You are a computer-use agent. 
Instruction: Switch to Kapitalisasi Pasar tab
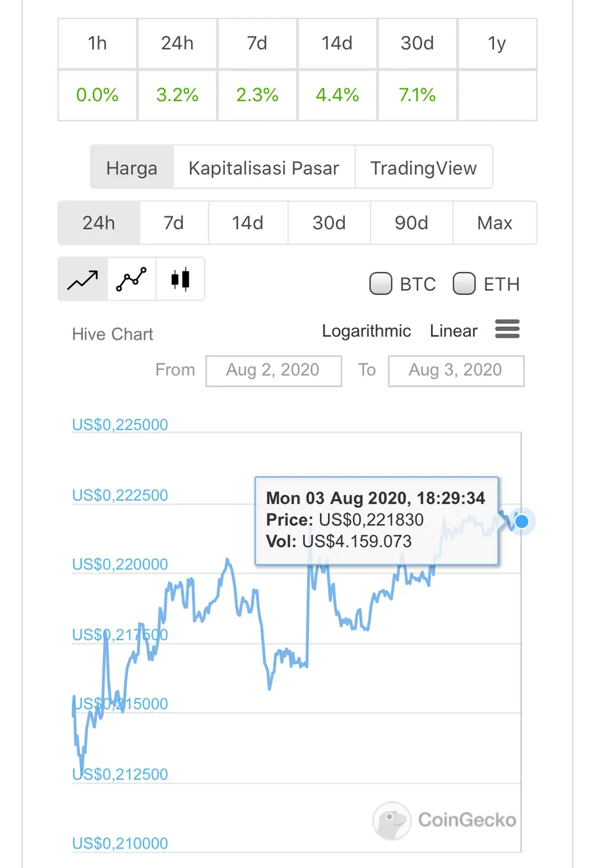[264, 167]
